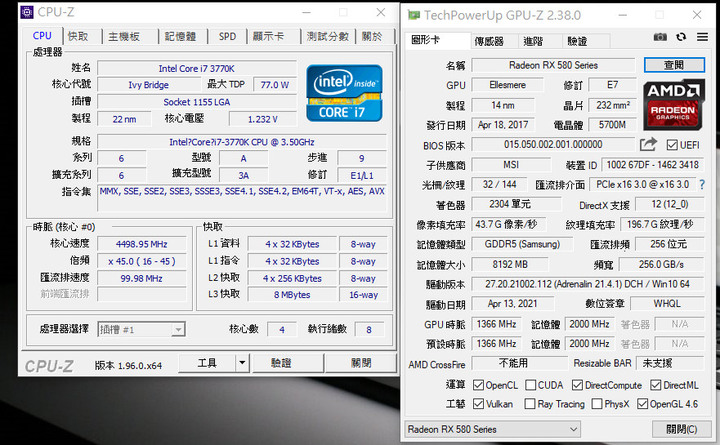The image size is (720, 445).
Task: Click the memory type GDDR5 (Samsung)
Action: click(522, 244)
